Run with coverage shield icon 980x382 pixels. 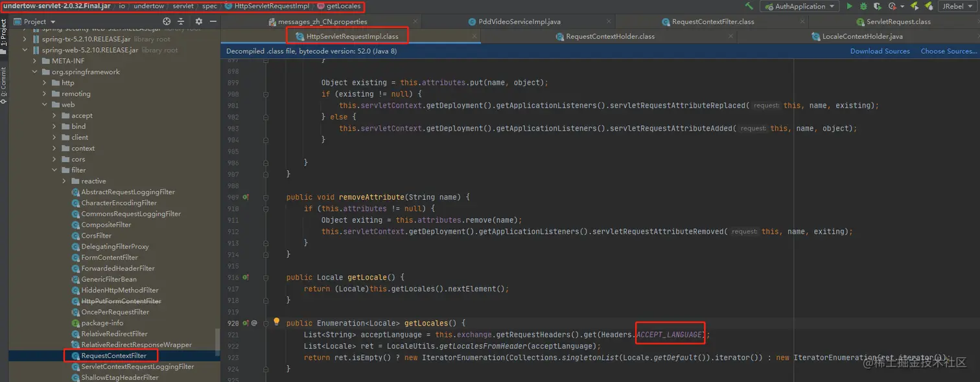878,6
